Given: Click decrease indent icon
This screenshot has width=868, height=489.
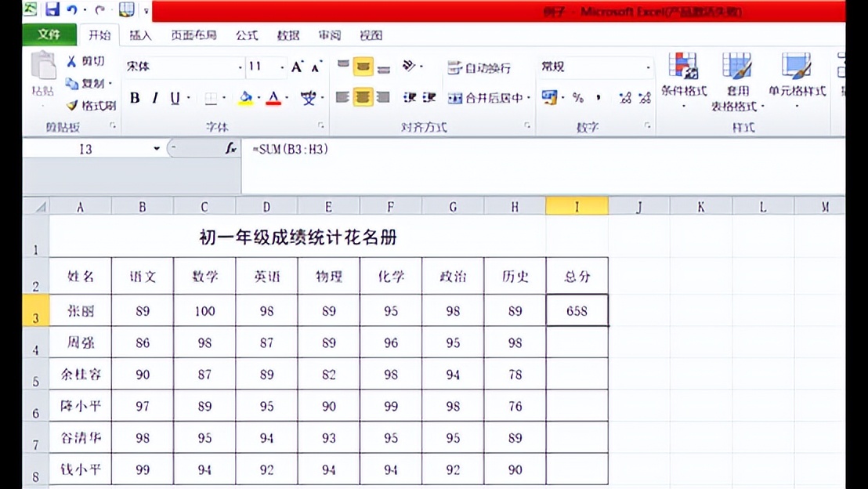Looking at the screenshot, I should pos(410,97).
